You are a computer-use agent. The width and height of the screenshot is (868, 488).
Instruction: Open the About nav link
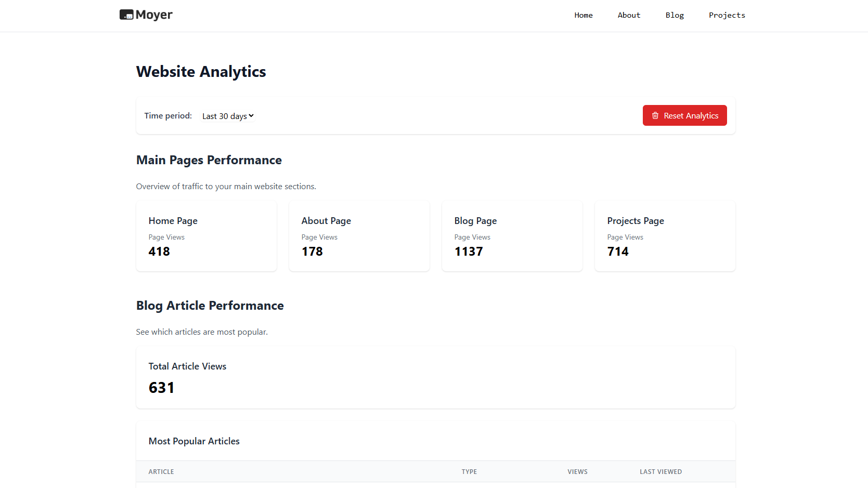click(x=629, y=15)
